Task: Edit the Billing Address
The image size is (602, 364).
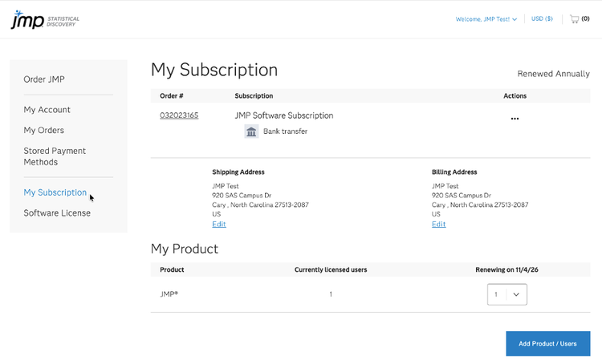Action: point(439,224)
